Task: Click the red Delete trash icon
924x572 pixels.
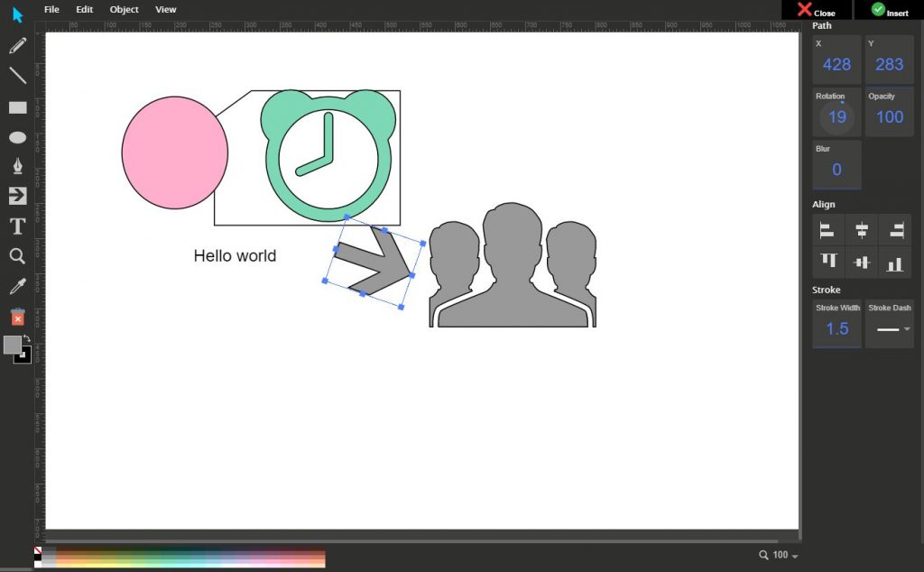Action: [x=17, y=317]
